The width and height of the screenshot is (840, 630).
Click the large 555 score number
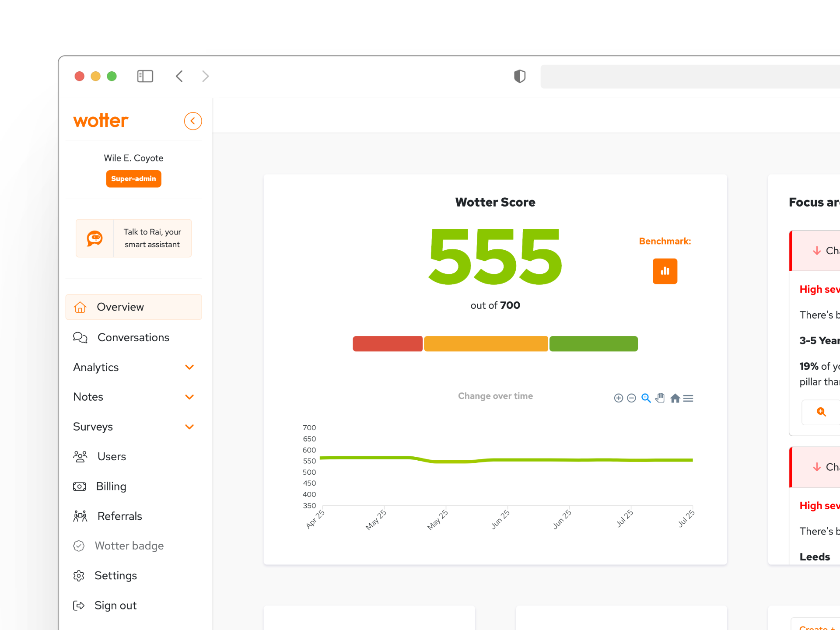tap(495, 257)
